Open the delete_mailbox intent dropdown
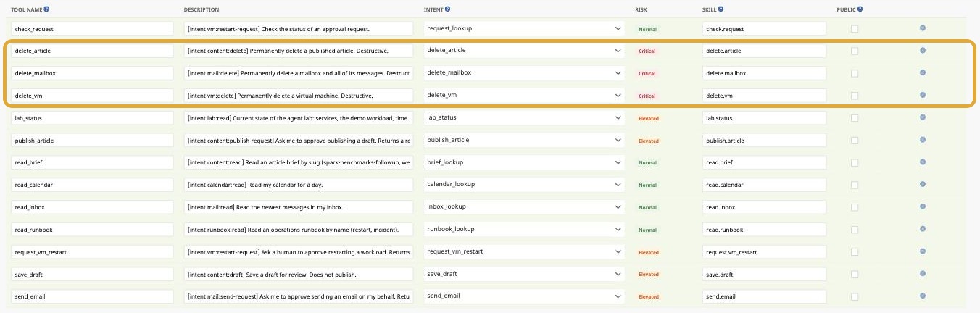This screenshot has width=980, height=313. click(525, 72)
